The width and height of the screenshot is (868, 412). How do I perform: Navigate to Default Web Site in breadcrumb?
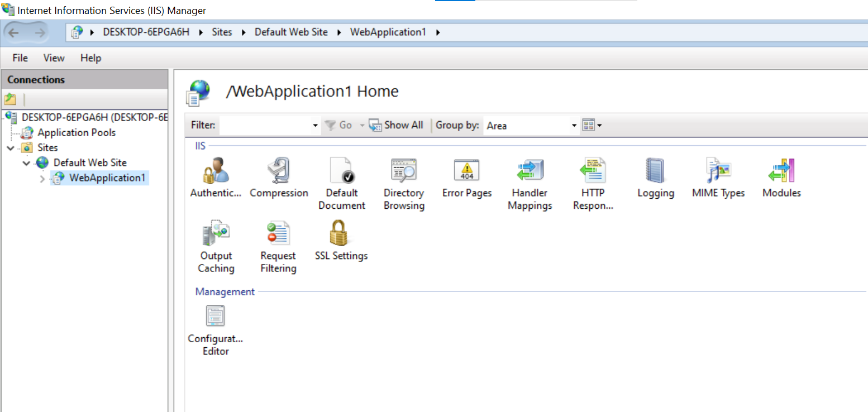(291, 32)
